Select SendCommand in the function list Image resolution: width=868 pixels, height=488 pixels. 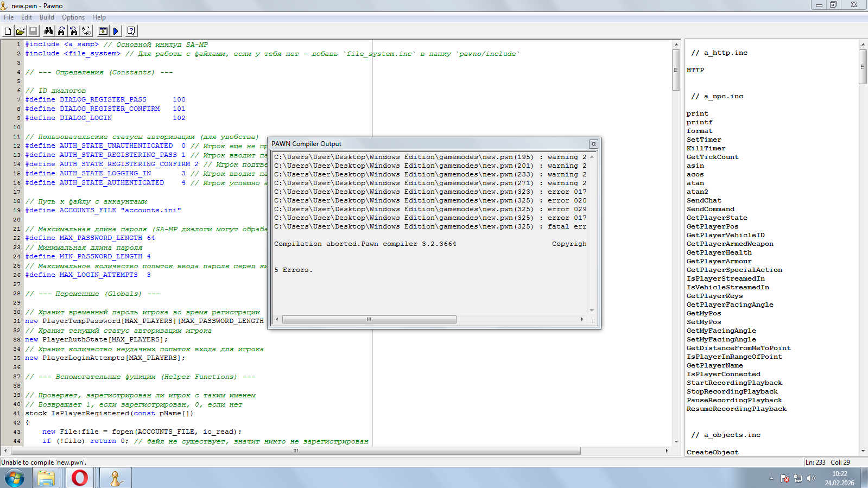click(710, 209)
